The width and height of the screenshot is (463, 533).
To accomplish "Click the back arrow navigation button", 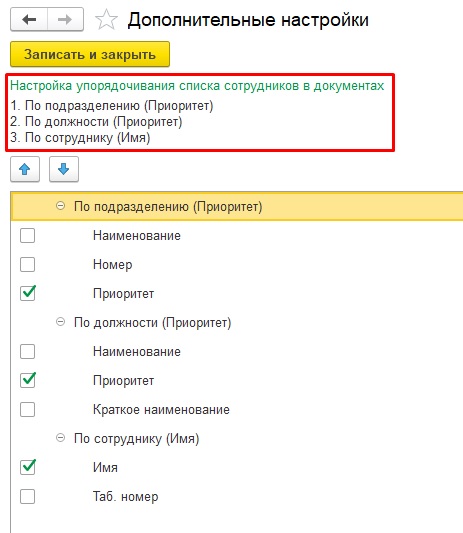I will point(29,19).
